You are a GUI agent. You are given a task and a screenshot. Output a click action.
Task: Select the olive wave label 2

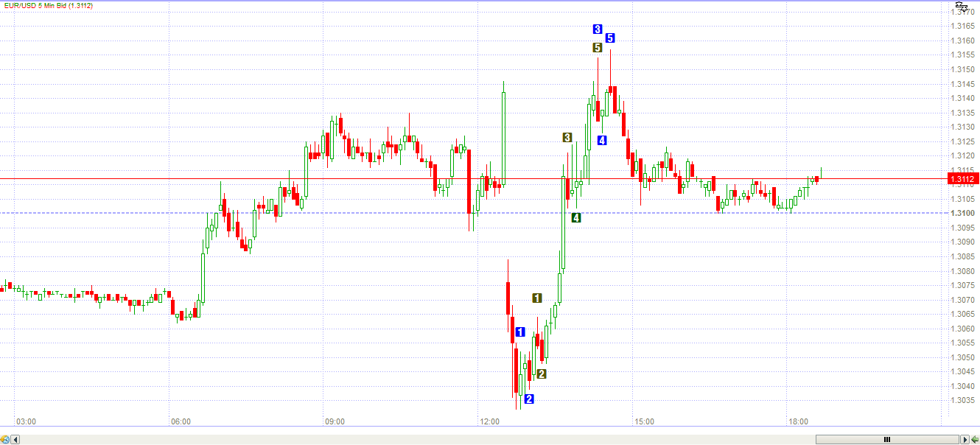point(542,374)
